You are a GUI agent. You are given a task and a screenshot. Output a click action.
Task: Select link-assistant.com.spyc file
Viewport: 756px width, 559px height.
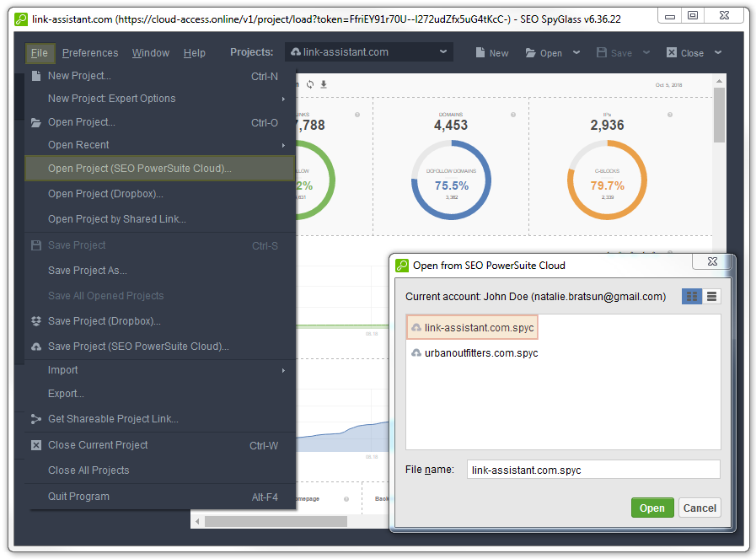(x=473, y=327)
